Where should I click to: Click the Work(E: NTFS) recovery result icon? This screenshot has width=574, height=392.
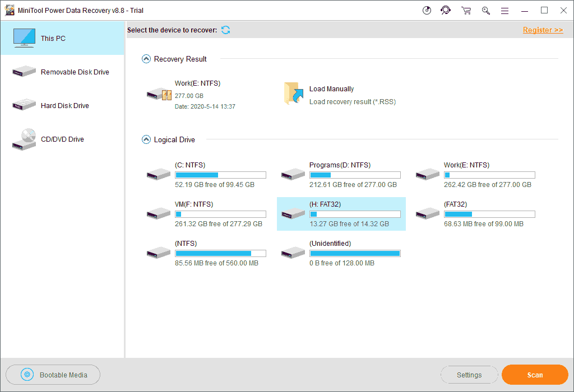click(159, 94)
